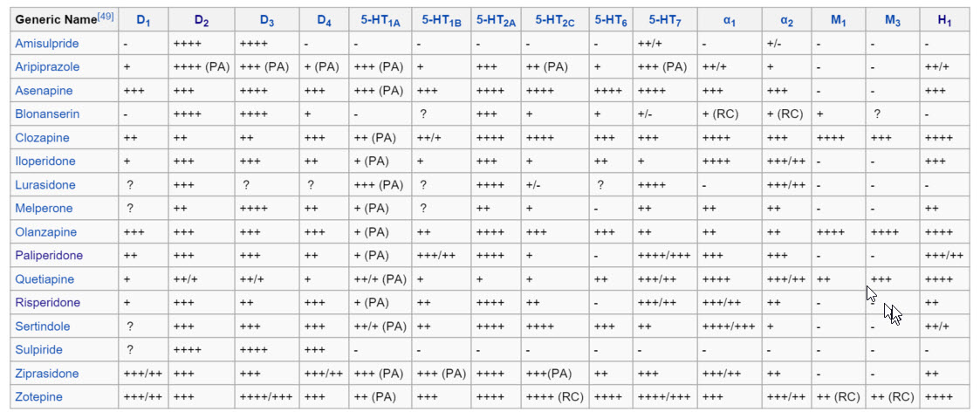Click the 5-HT1A column header link
Image resolution: width=980 pixels, height=419 pixels.
tap(380, 21)
